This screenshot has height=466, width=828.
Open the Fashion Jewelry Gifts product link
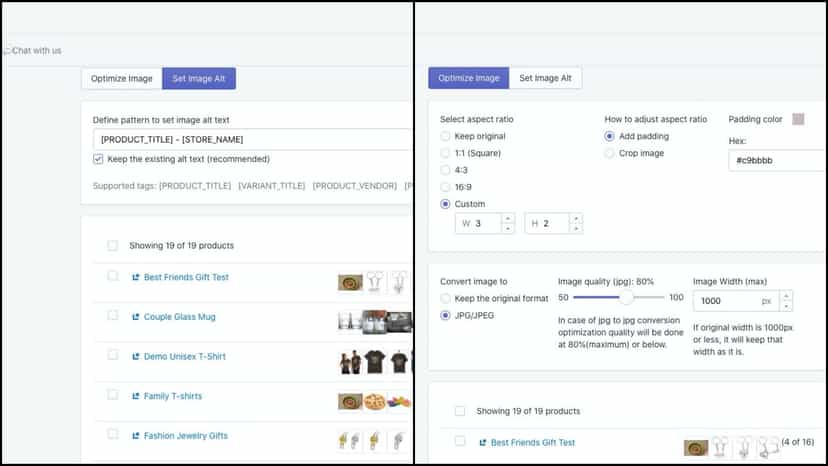pos(185,436)
